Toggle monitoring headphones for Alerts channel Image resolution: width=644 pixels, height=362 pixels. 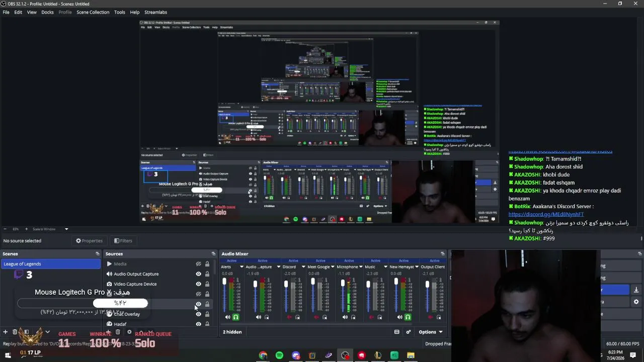tap(235, 317)
